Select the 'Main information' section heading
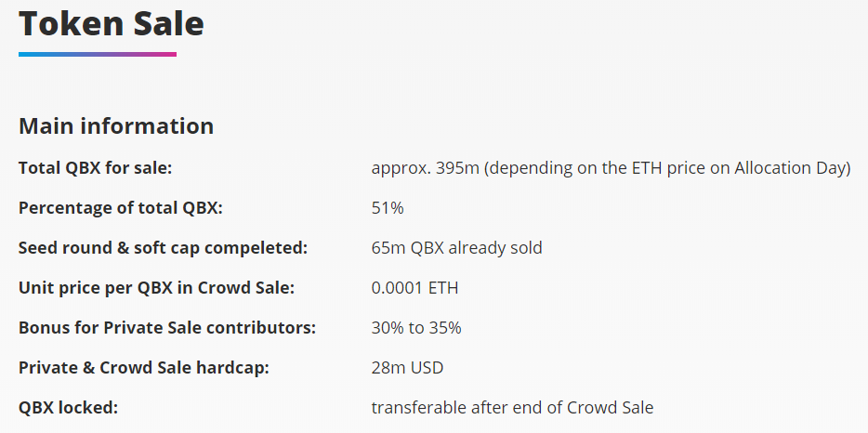 coord(116,126)
